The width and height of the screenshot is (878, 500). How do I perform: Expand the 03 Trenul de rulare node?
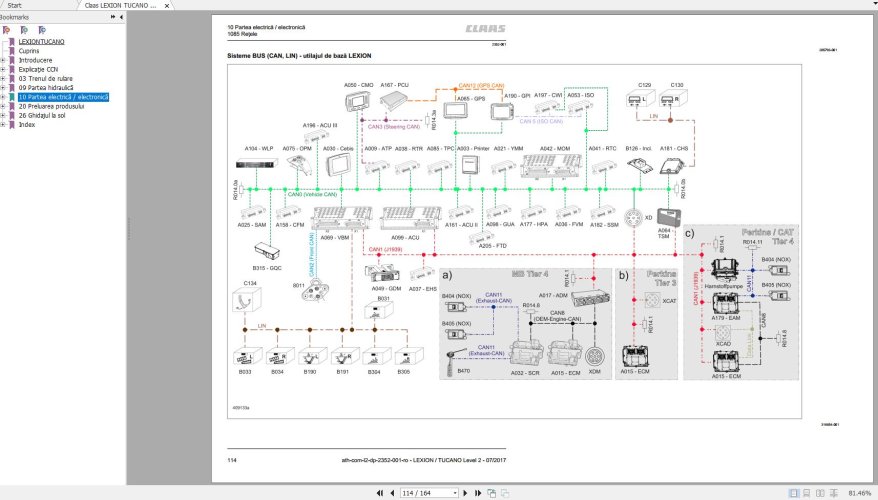point(3,78)
